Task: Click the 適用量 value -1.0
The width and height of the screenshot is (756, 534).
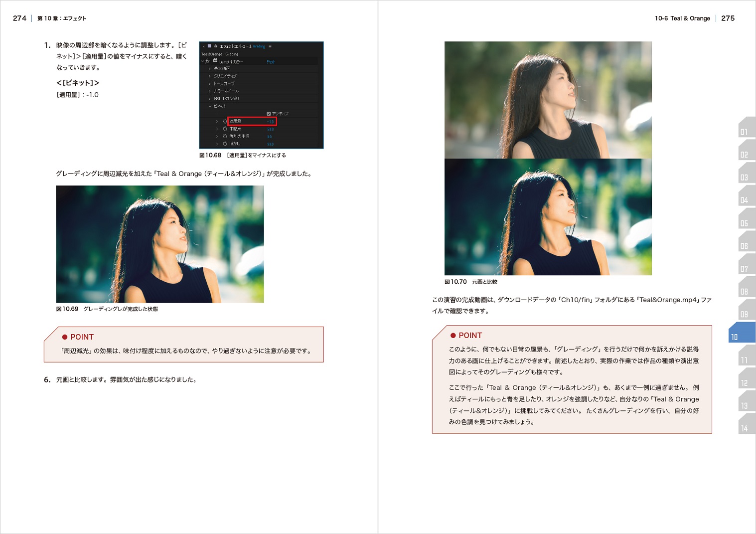Action: click(x=270, y=122)
